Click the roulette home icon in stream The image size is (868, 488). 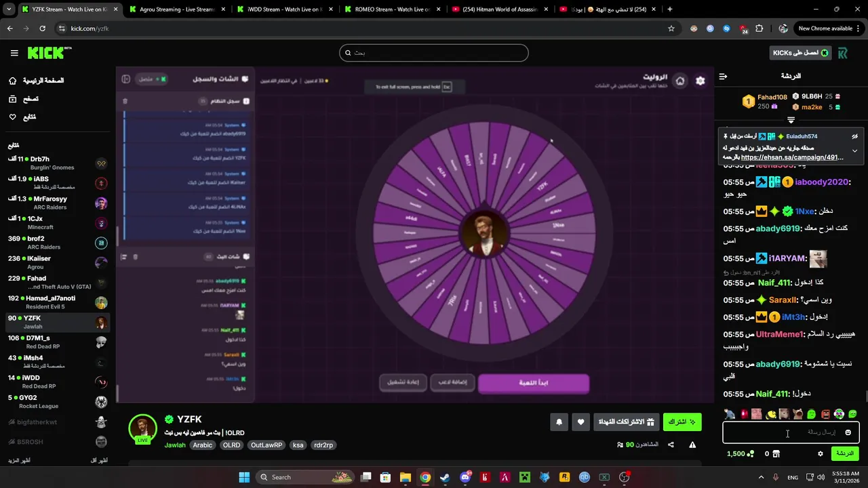[x=680, y=81]
